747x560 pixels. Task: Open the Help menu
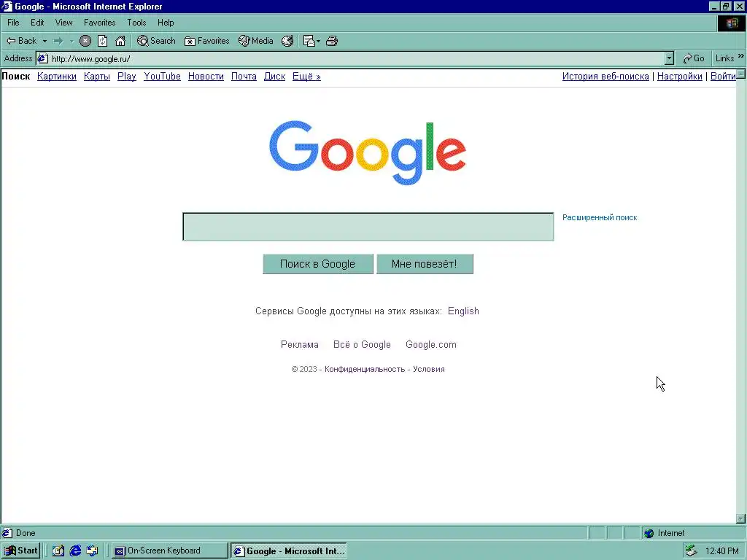166,23
